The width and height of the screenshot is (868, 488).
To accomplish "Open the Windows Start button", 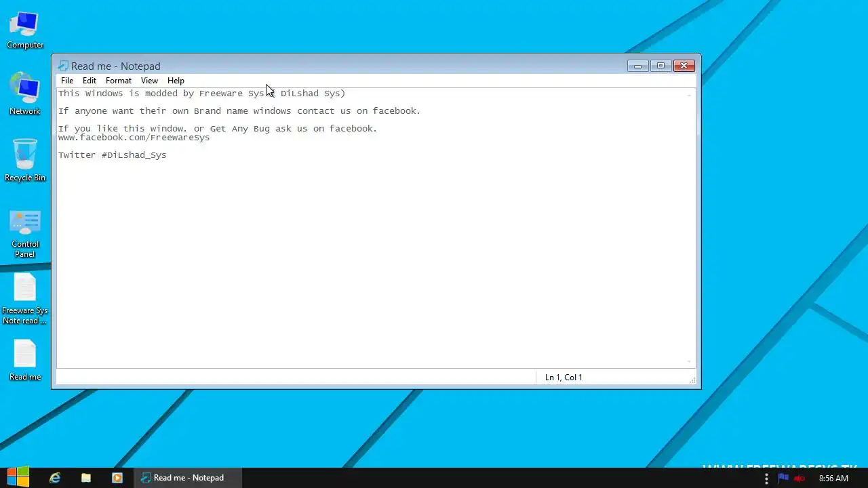I will pyautogui.click(x=18, y=477).
